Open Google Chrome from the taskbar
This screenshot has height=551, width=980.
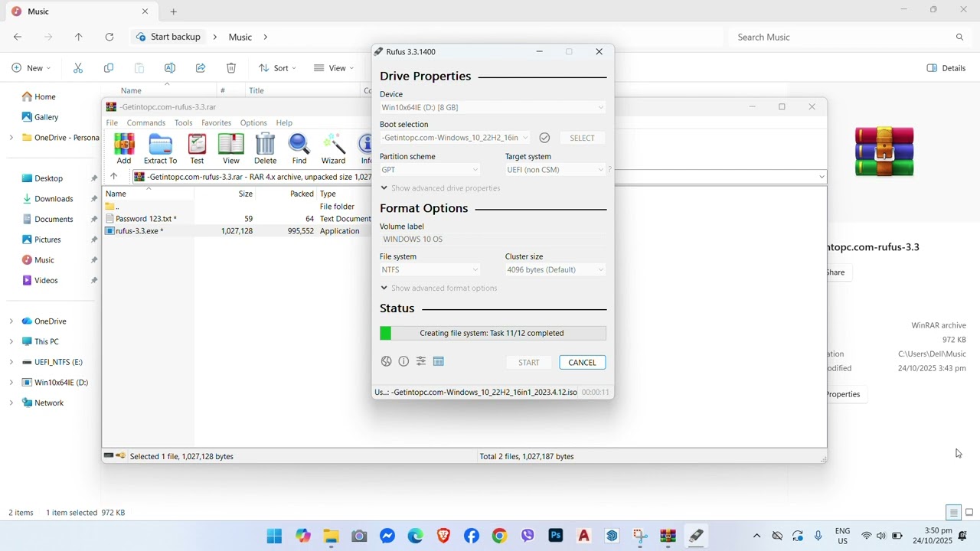[x=499, y=536]
